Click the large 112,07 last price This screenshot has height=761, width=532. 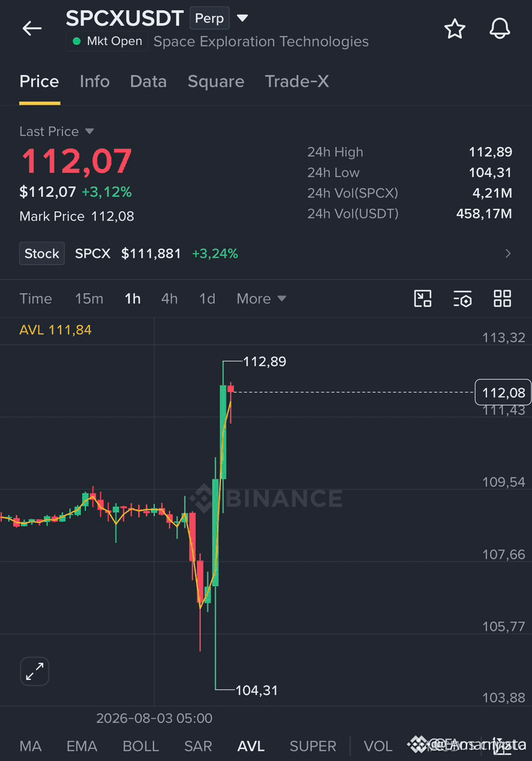76,161
